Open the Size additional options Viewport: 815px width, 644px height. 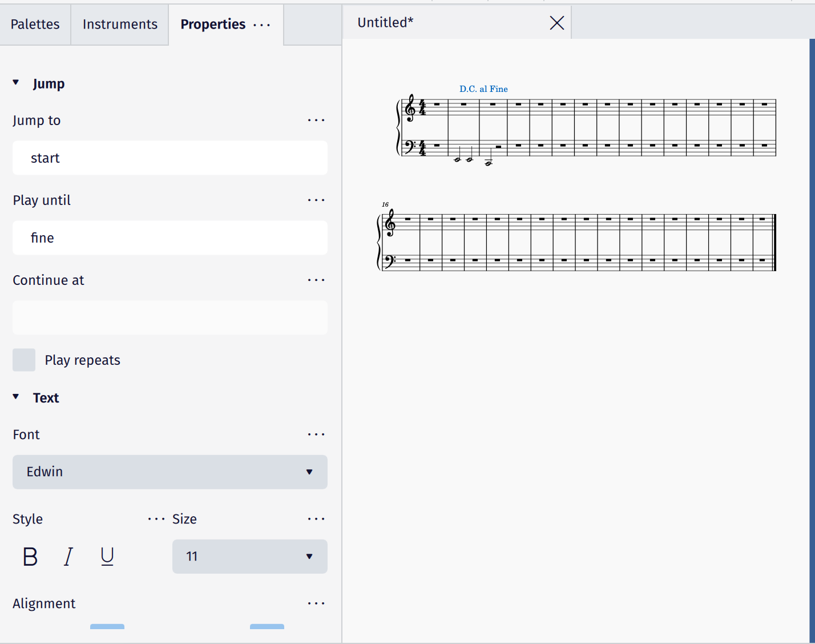pyautogui.click(x=316, y=518)
